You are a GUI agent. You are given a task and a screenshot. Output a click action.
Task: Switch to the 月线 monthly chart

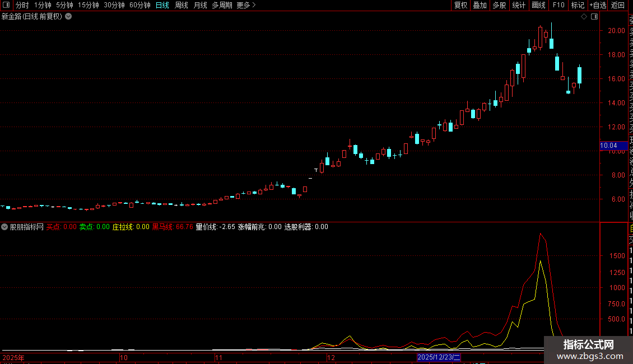pos(200,5)
